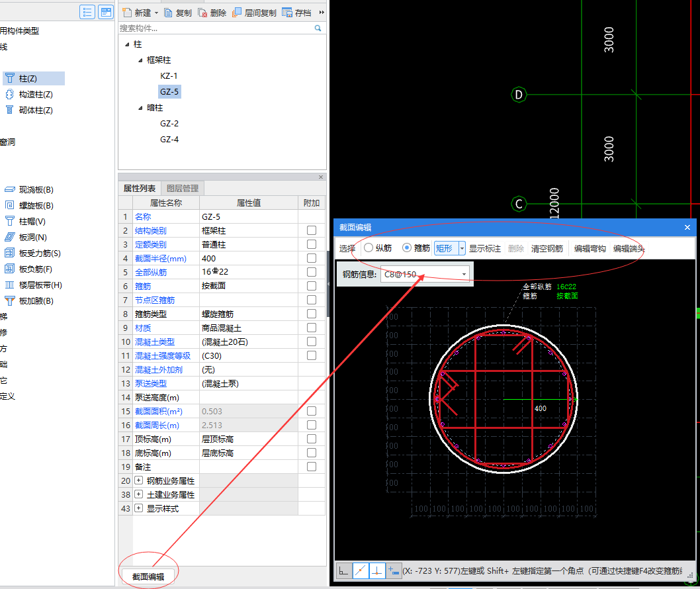700x589 pixels.
Task: Close the property list panel
Action: tap(320, 177)
